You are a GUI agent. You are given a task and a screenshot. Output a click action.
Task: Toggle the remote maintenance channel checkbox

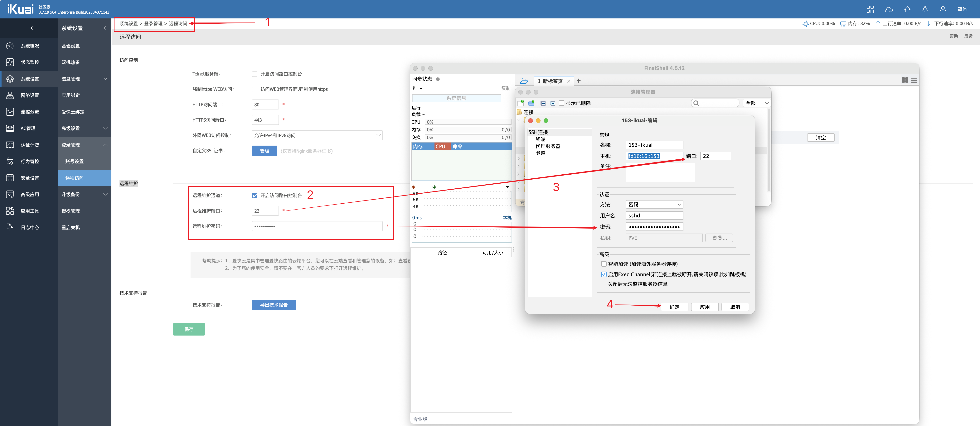[255, 196]
